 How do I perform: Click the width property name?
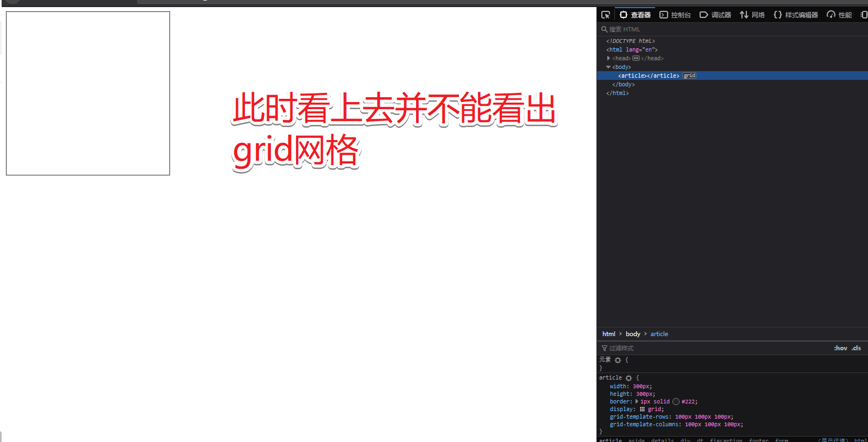tap(618, 387)
